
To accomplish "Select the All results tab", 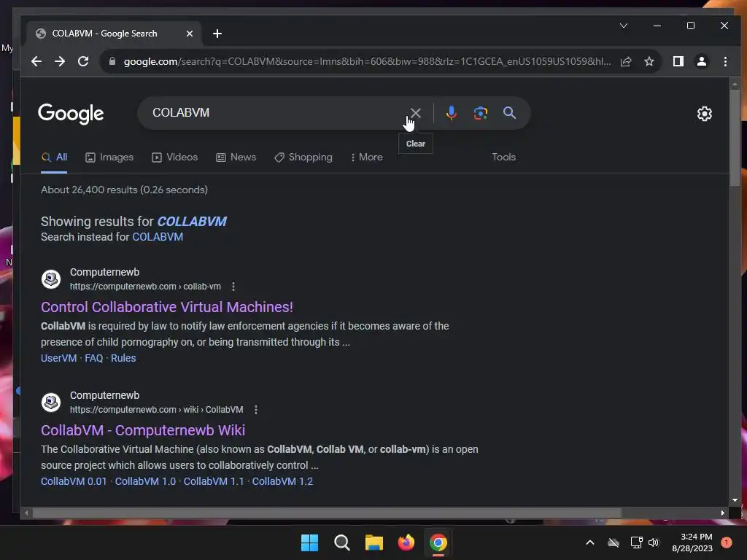I will coord(54,157).
